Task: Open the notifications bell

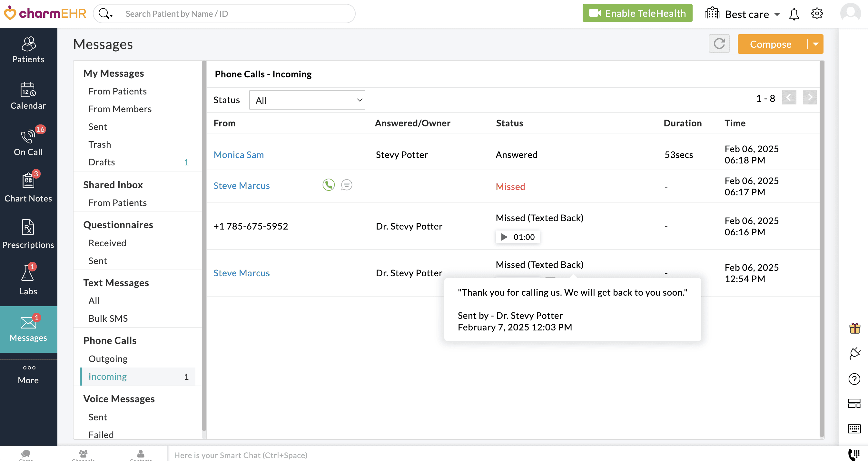Action: [794, 14]
